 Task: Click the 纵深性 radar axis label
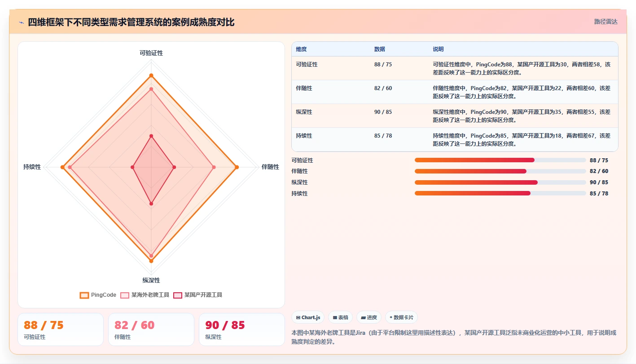click(151, 280)
